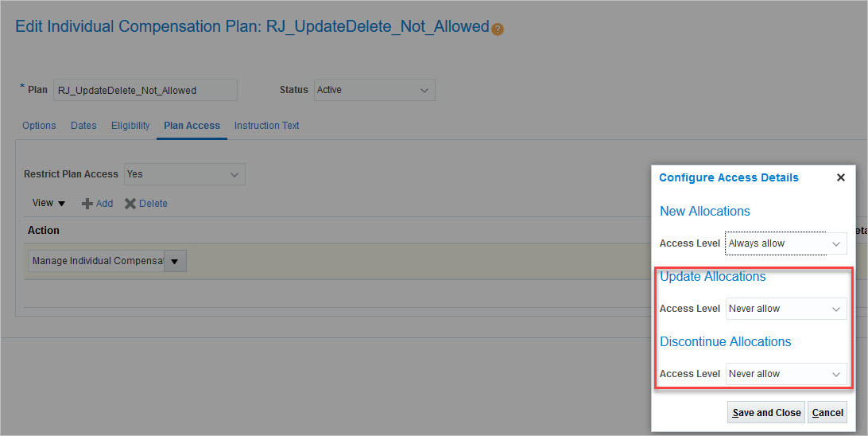
Task: Switch to the Options tab
Action: tap(39, 126)
